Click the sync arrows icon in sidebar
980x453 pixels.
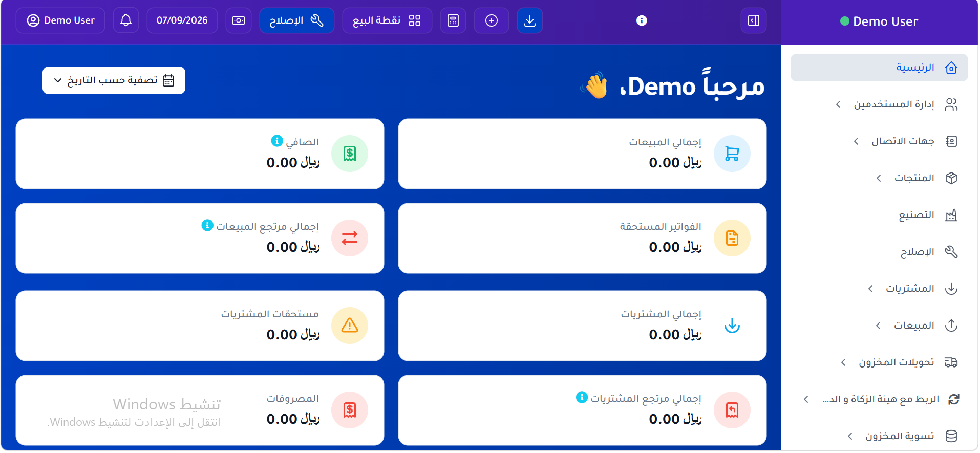coord(953,399)
